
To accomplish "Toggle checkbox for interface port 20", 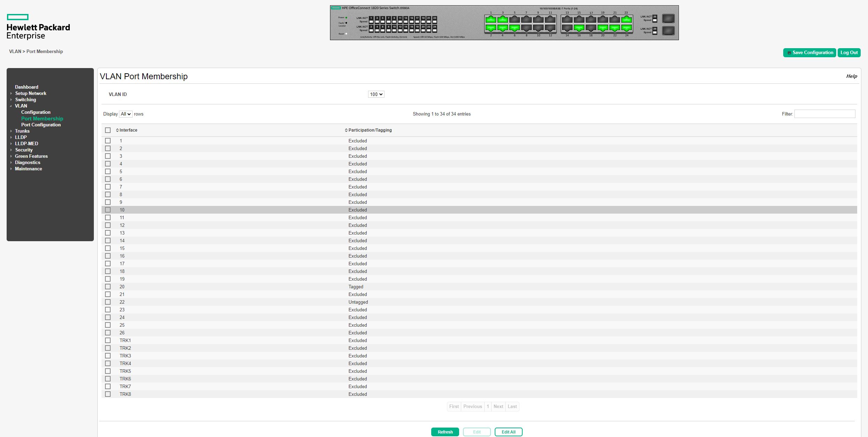I will (109, 286).
